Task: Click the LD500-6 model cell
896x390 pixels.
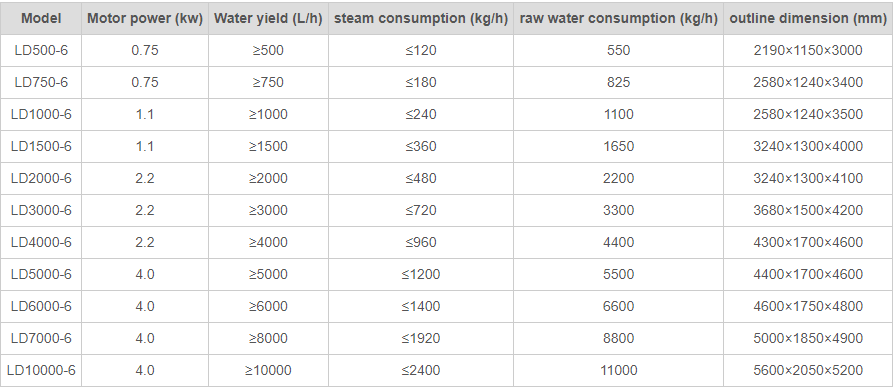Action: pos(41,50)
